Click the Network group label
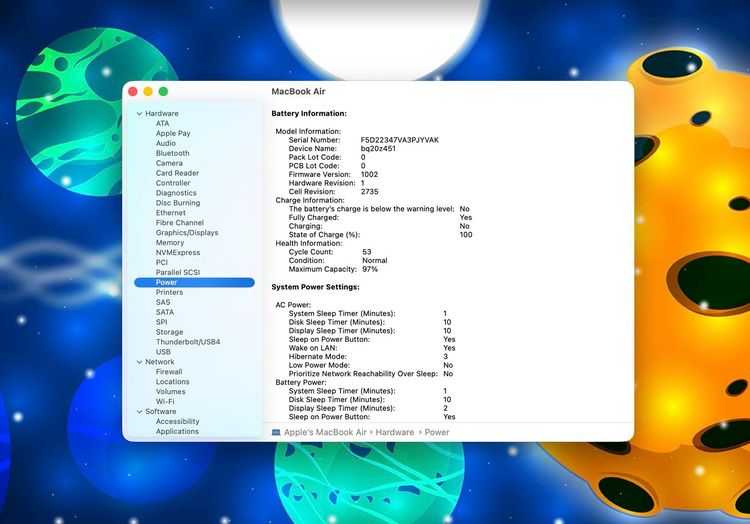The height and width of the screenshot is (524, 750). (160, 362)
